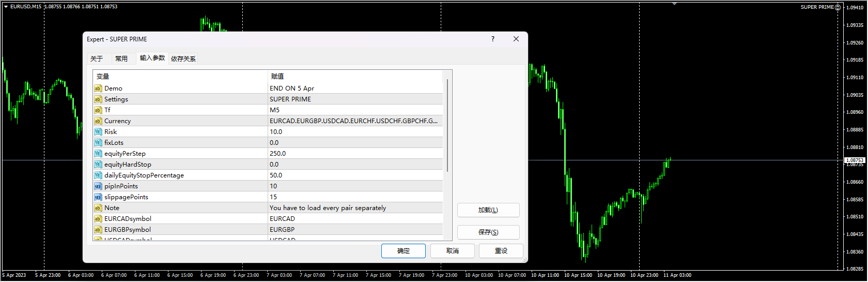Close the Expert - SUPER PRIME dialog
This screenshot has width=868, height=282.
[516, 39]
